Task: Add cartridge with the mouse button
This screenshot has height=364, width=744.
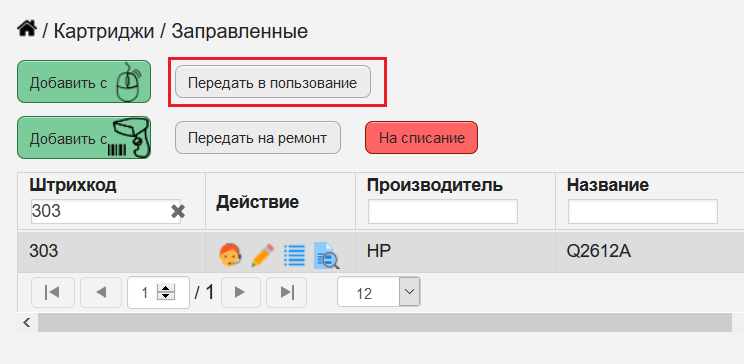Action: tap(84, 82)
